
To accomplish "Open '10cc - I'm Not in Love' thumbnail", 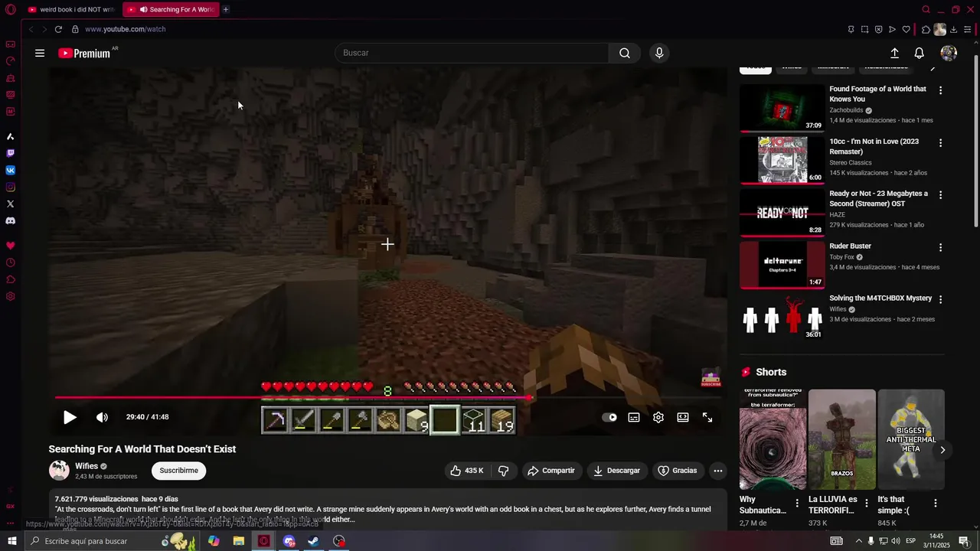I will coord(782,160).
